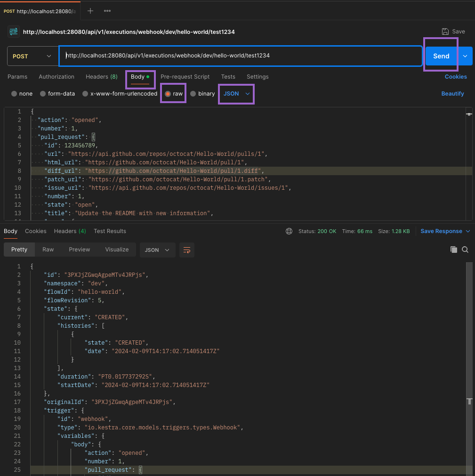Screen dimensions: 475x476
Task: Click the Save request icon
Action: (x=445, y=32)
